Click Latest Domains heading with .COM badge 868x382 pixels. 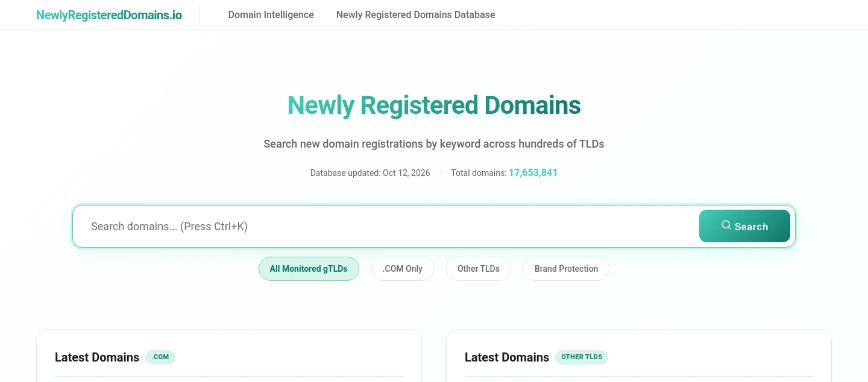pos(97,357)
